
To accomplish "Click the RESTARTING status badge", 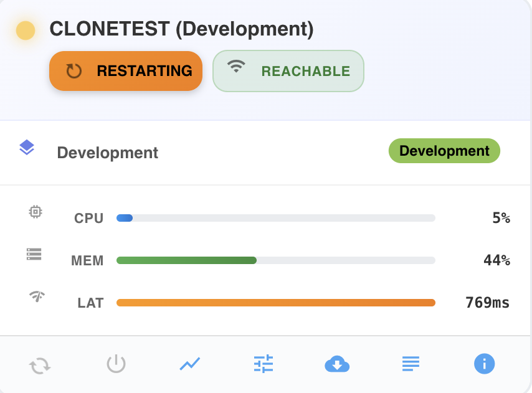I will [126, 71].
